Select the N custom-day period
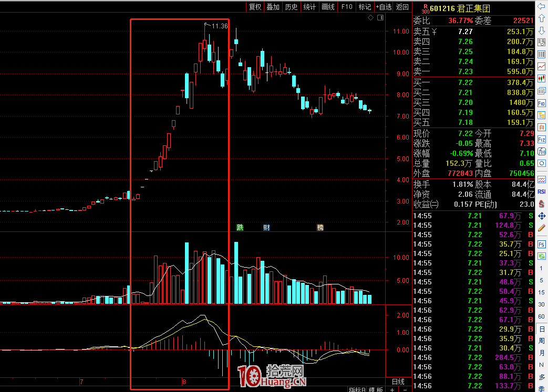 541,365
